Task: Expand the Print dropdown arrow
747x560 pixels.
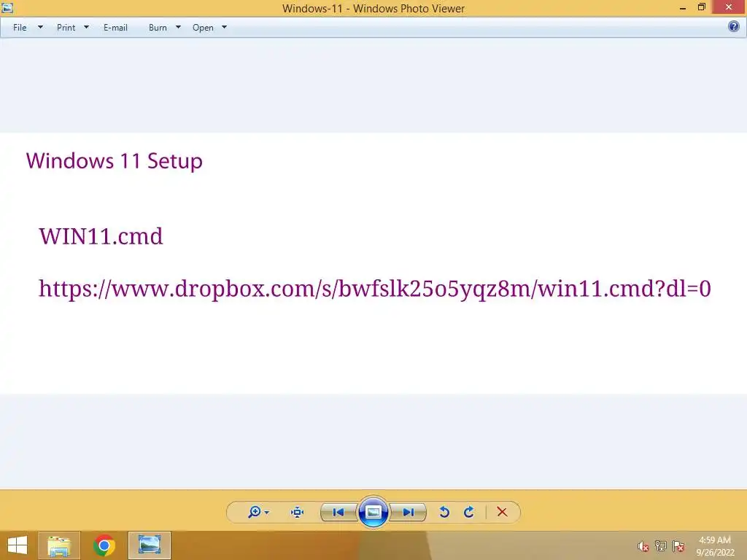Action: (86, 27)
